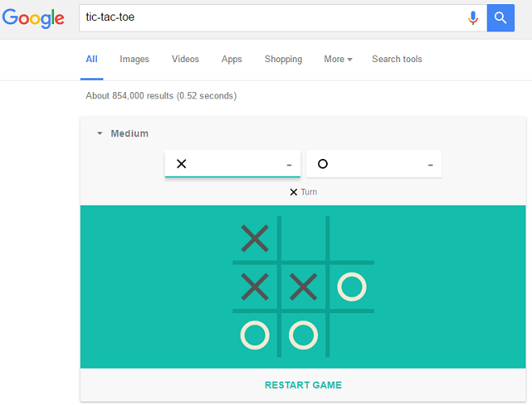Viewport: 532px width, 405px height.
Task: Expand the Medium difficulty dropdown
Action: (x=123, y=134)
